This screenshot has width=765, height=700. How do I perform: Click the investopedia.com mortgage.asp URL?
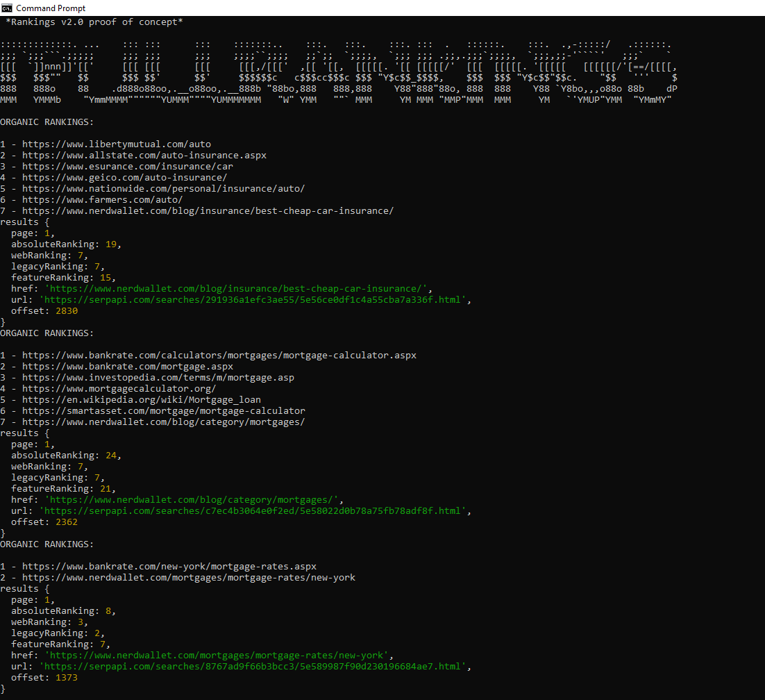(x=158, y=378)
